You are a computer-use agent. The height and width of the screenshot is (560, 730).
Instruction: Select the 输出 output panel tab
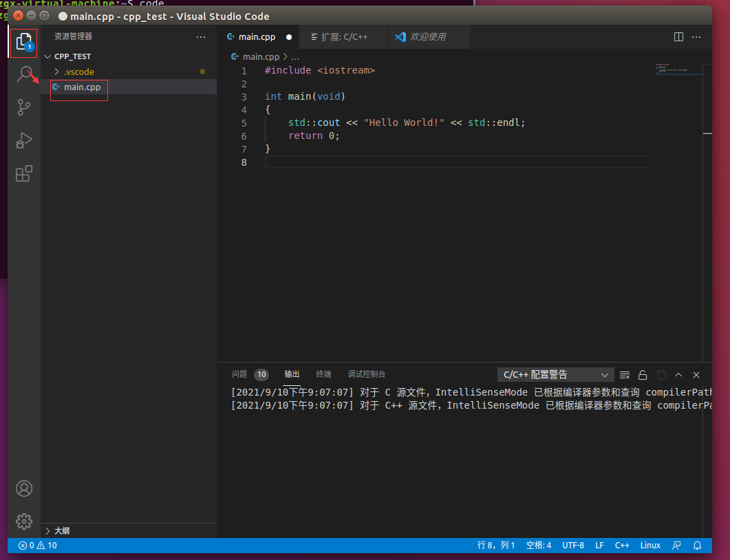tap(292, 374)
